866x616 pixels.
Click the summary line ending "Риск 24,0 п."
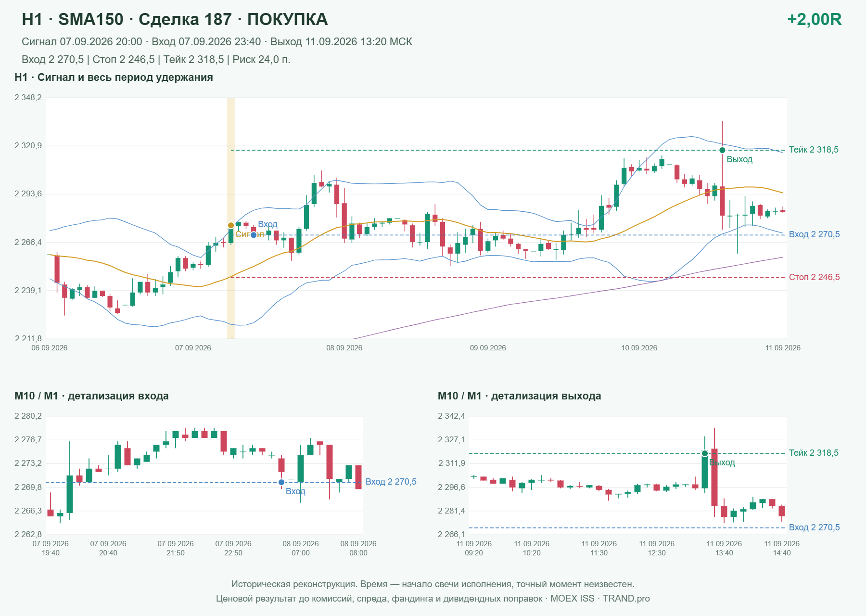pos(156,60)
